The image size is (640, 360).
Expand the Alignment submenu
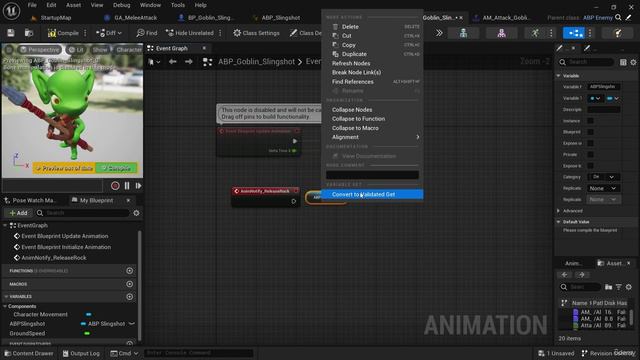tap(372, 137)
